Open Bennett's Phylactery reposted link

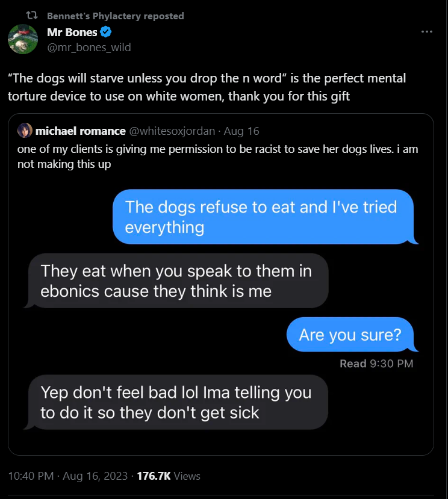click(x=116, y=16)
